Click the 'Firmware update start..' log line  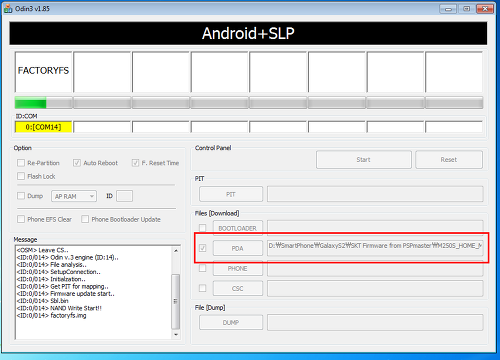[66, 294]
